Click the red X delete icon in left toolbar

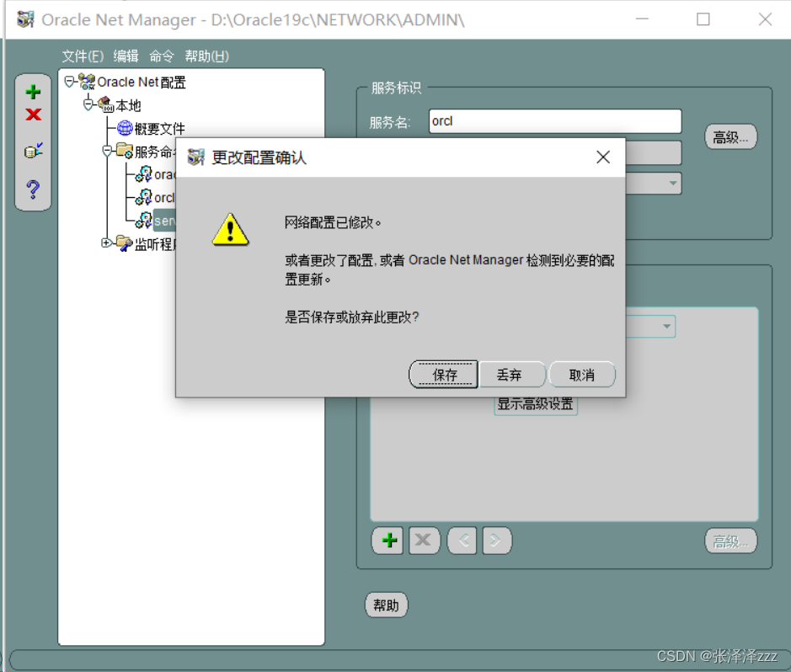(x=34, y=115)
